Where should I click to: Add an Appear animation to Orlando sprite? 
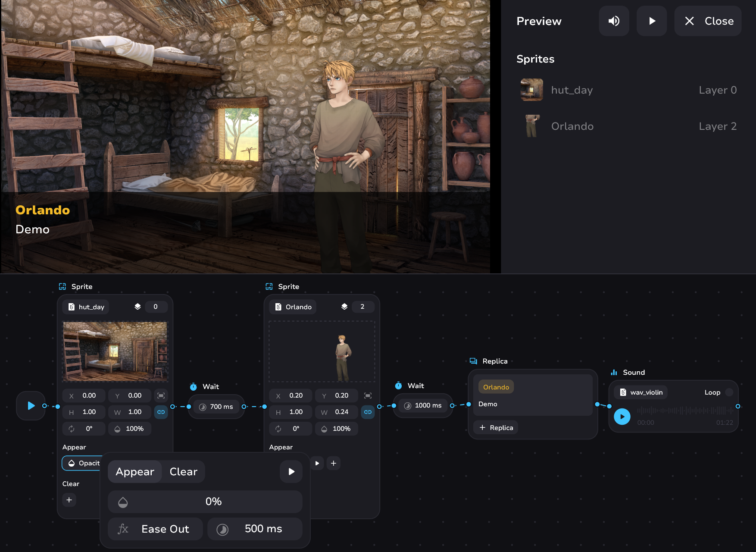click(x=334, y=463)
